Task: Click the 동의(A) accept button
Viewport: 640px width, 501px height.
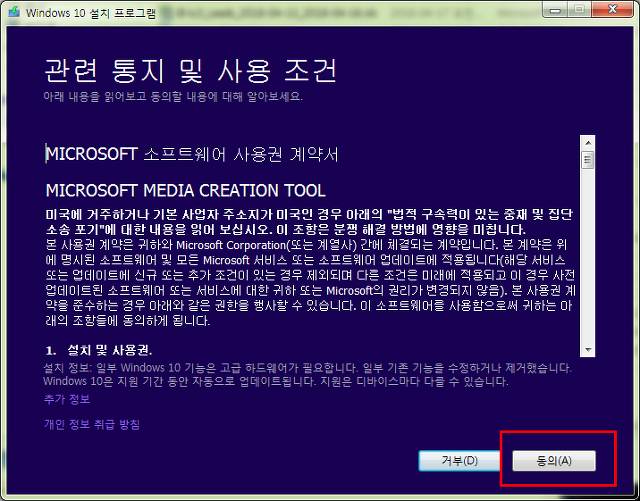Action: [x=554, y=461]
